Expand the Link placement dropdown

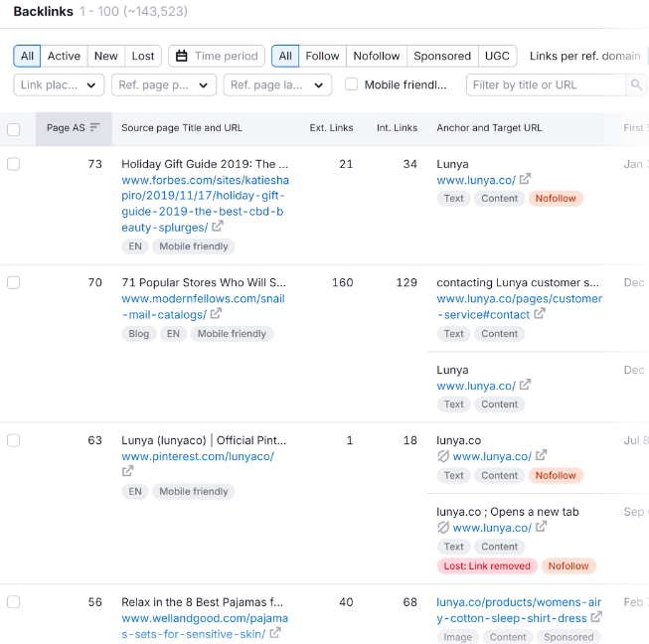[59, 85]
